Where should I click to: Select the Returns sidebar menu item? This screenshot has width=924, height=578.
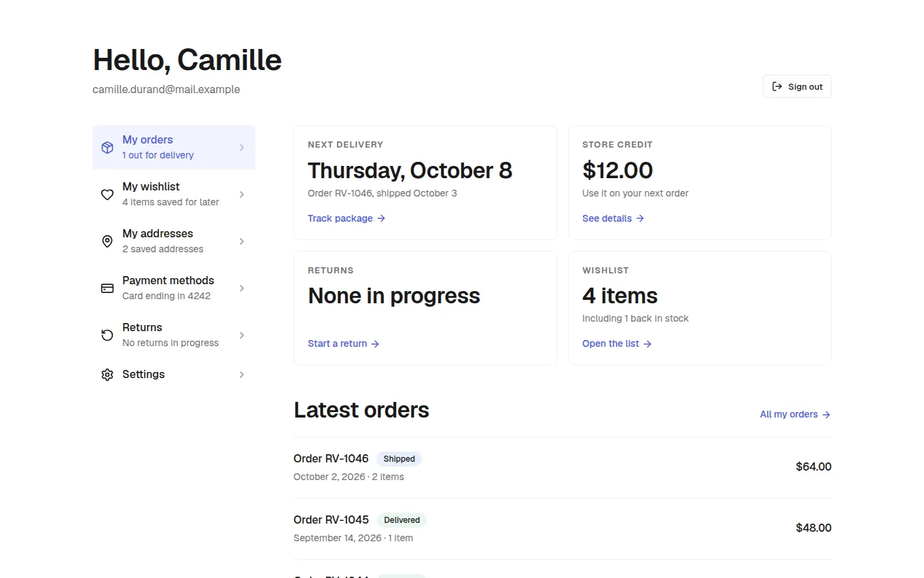174,335
